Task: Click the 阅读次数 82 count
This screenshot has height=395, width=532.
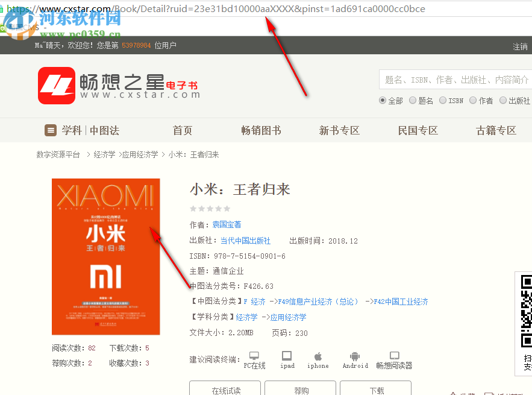Action: (x=74, y=348)
